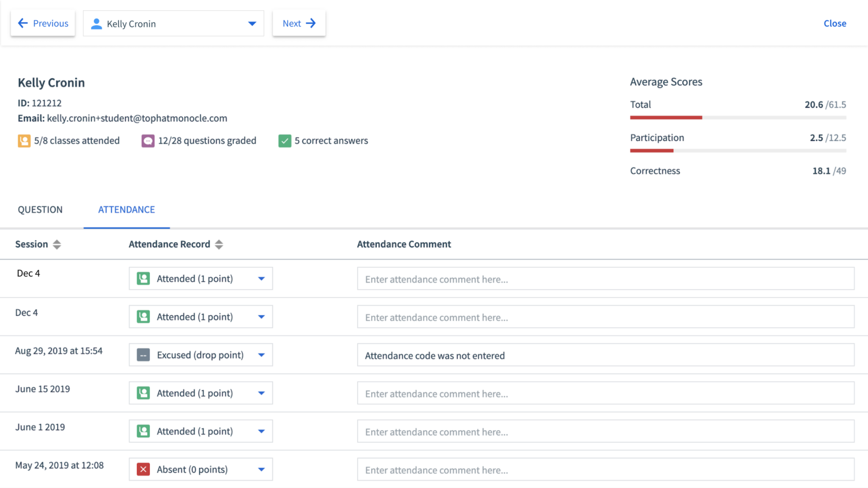Image resolution: width=868 pixels, height=488 pixels.
Task: Click the Total score progress bar
Action: pos(737,117)
